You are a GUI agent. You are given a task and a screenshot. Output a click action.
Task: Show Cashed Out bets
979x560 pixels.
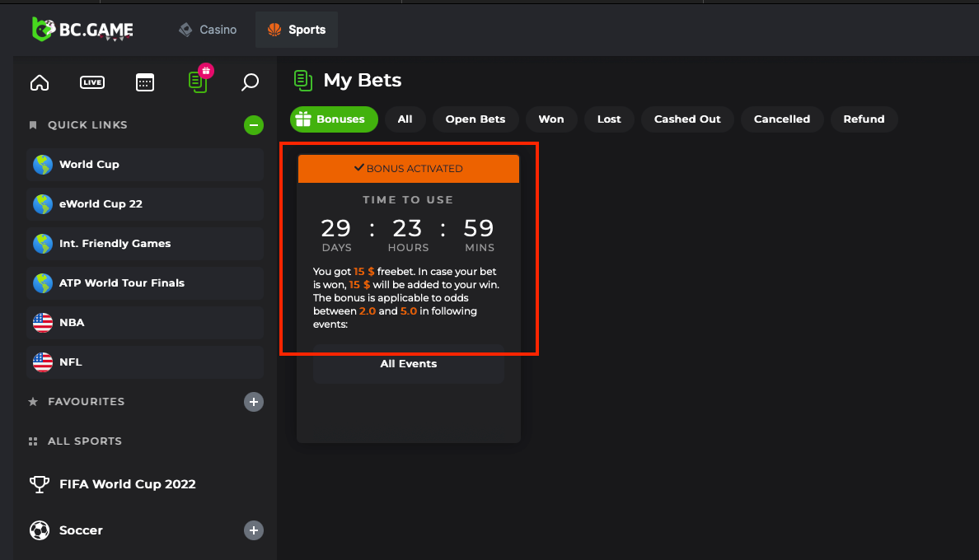click(x=687, y=119)
